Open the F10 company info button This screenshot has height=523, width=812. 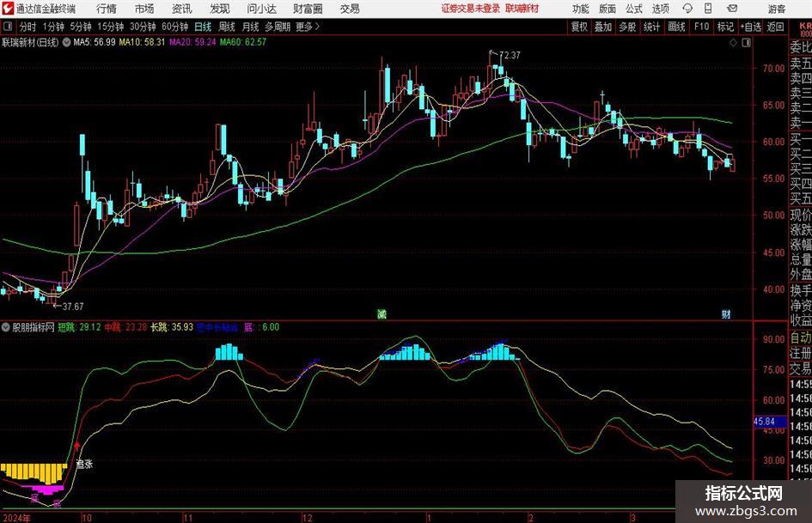[702, 27]
